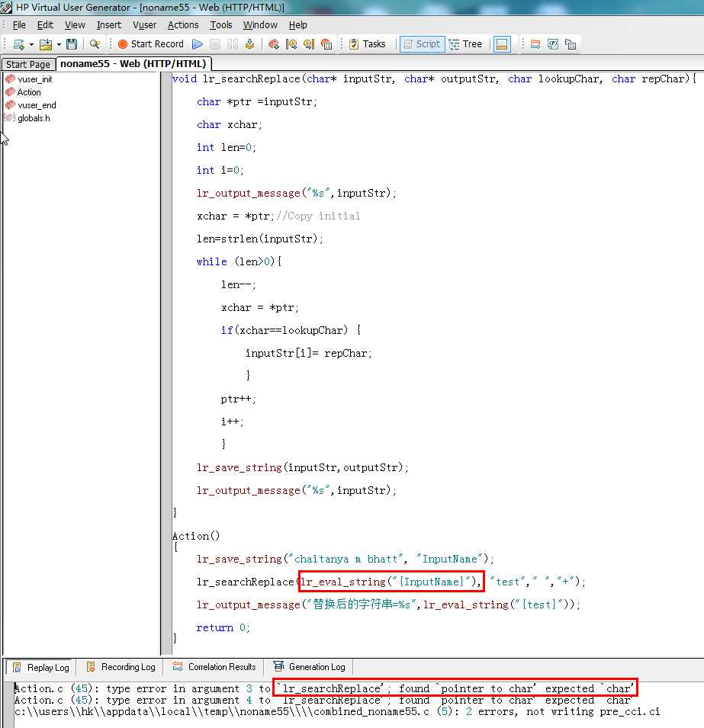Open the Insert menu
The image size is (704, 728).
(x=109, y=25)
